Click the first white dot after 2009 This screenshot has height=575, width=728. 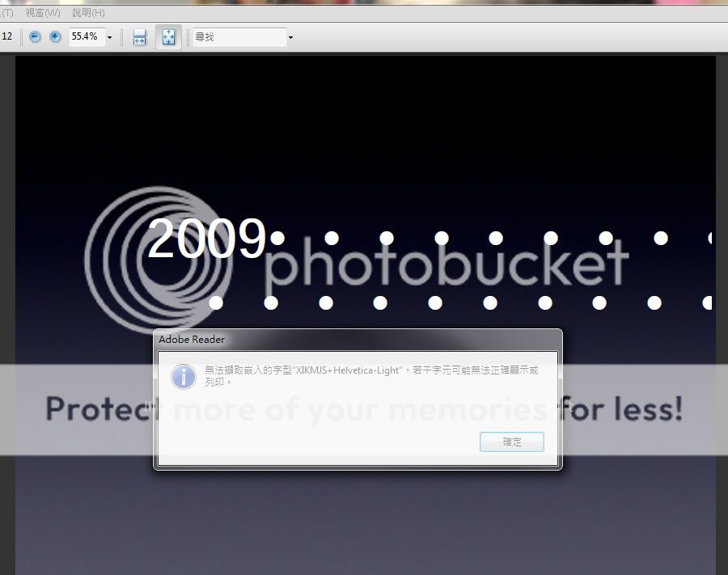277,238
